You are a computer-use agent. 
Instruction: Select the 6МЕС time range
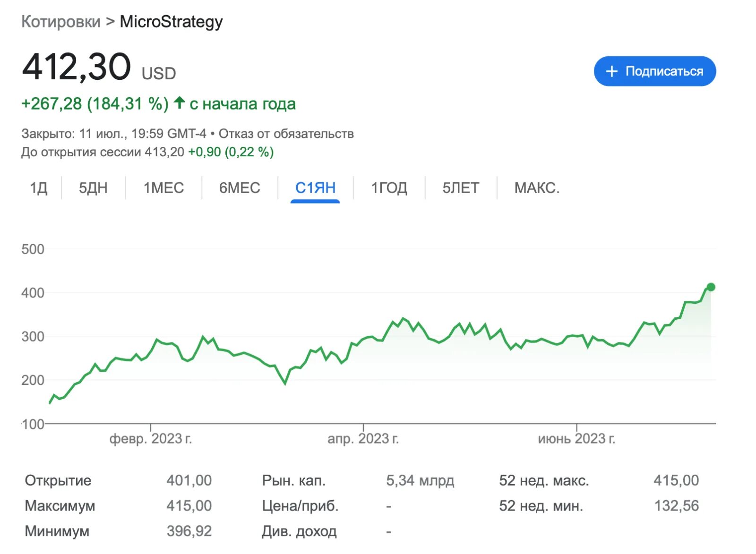(240, 188)
